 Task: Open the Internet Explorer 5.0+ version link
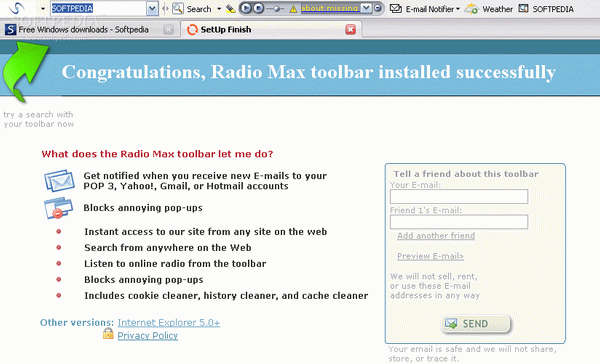(169, 323)
